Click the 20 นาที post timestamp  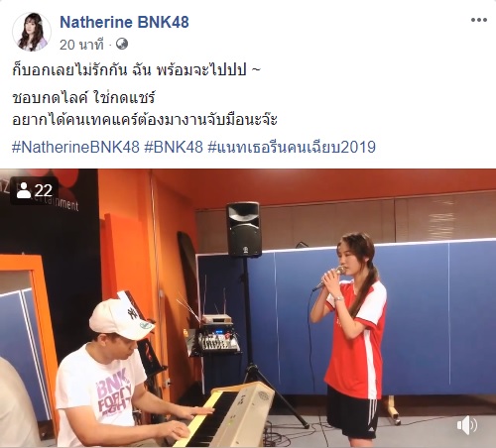tap(81, 45)
